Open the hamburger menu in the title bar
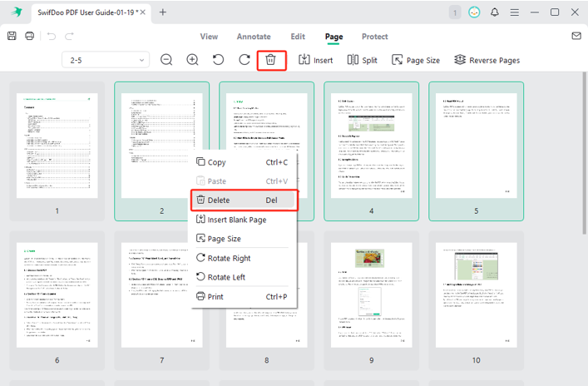 coord(515,12)
